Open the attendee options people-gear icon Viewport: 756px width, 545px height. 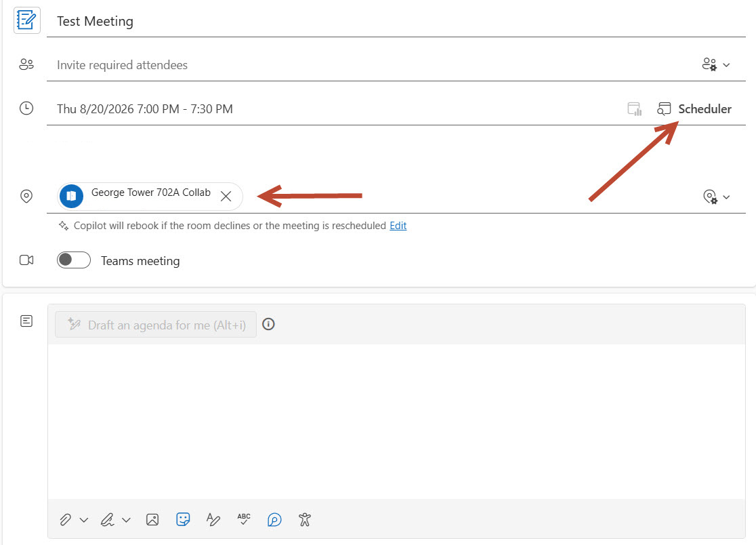(709, 64)
